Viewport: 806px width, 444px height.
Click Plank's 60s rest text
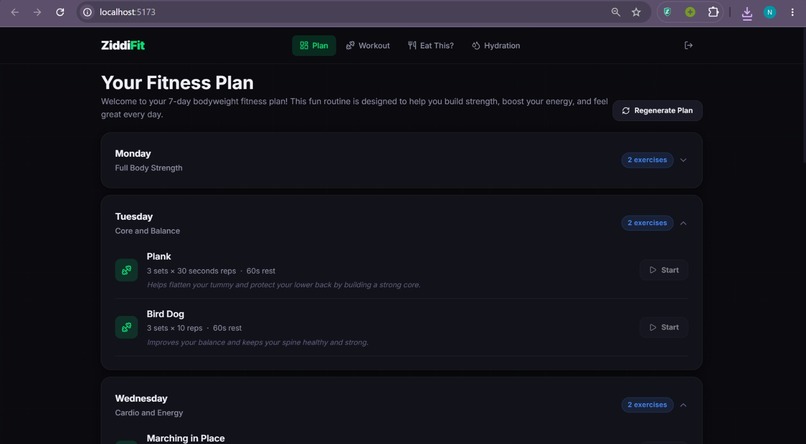pos(261,271)
